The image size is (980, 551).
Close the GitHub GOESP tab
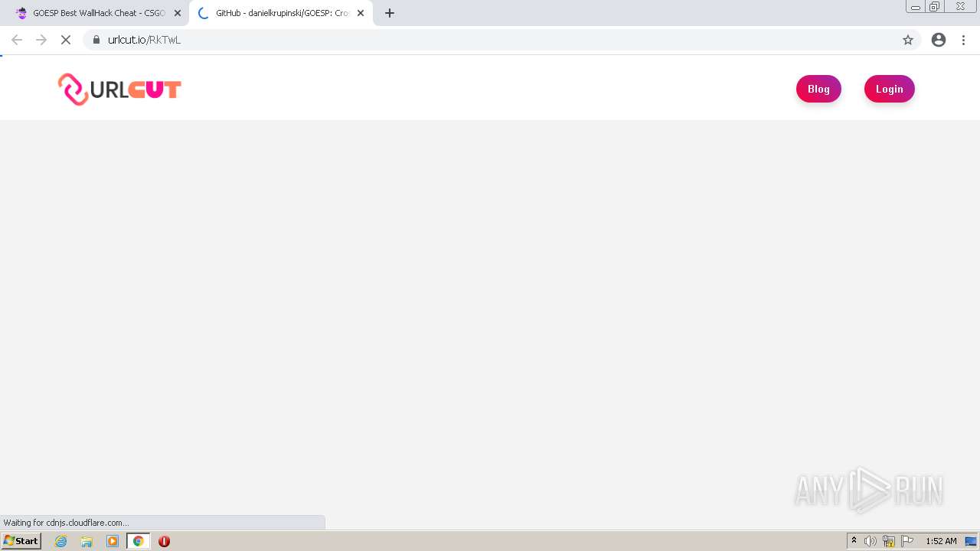(x=361, y=13)
